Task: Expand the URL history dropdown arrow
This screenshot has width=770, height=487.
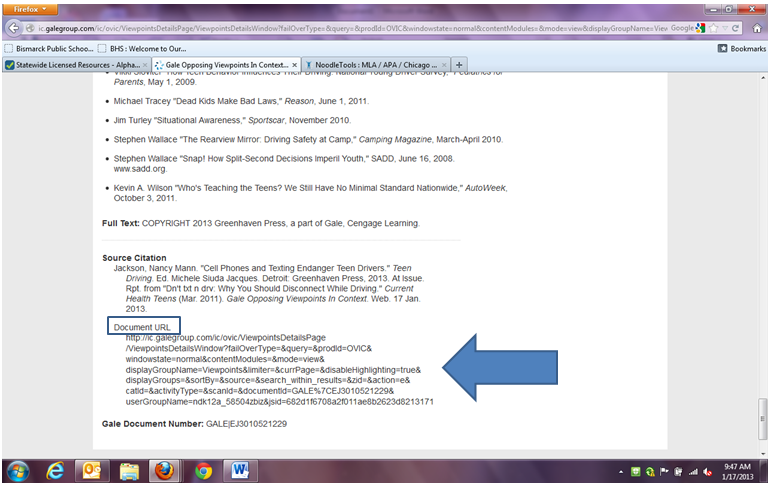Action: click(x=725, y=28)
